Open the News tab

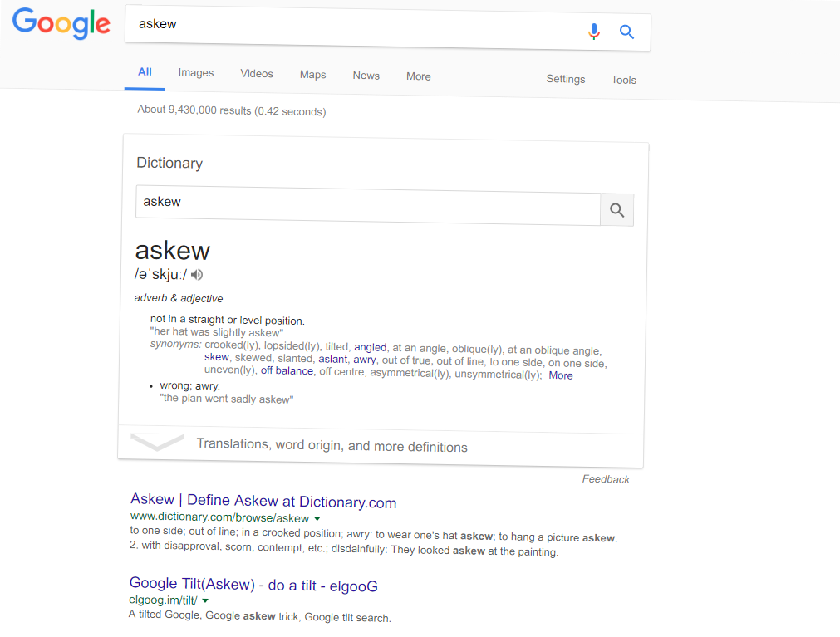[x=366, y=76]
